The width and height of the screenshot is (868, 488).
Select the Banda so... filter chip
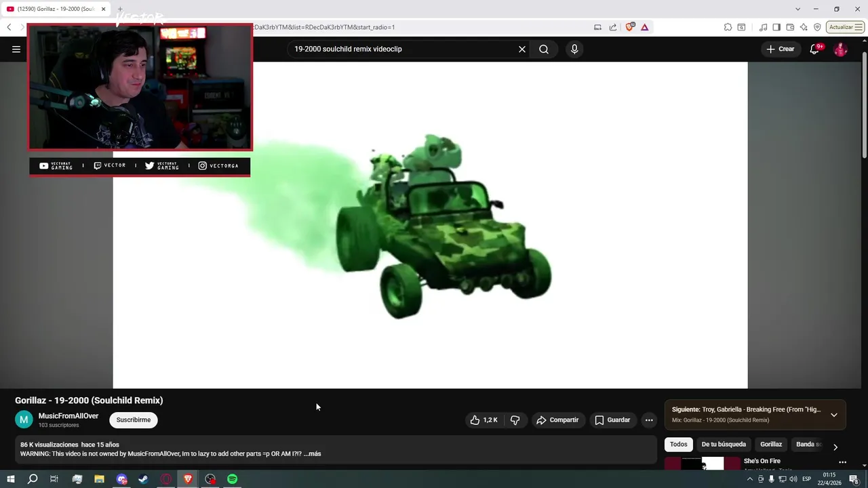[x=808, y=445]
